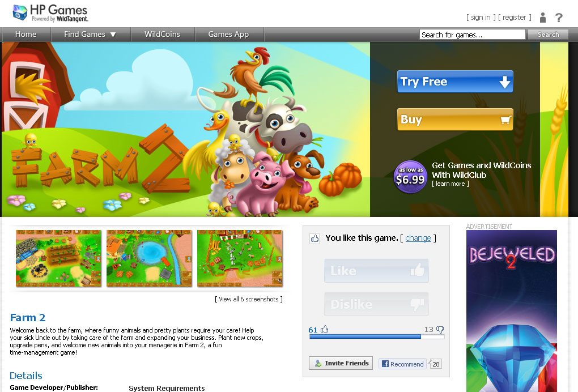This screenshot has width=578, height=392.
Task: Focus the Search for games field
Action: coord(473,35)
